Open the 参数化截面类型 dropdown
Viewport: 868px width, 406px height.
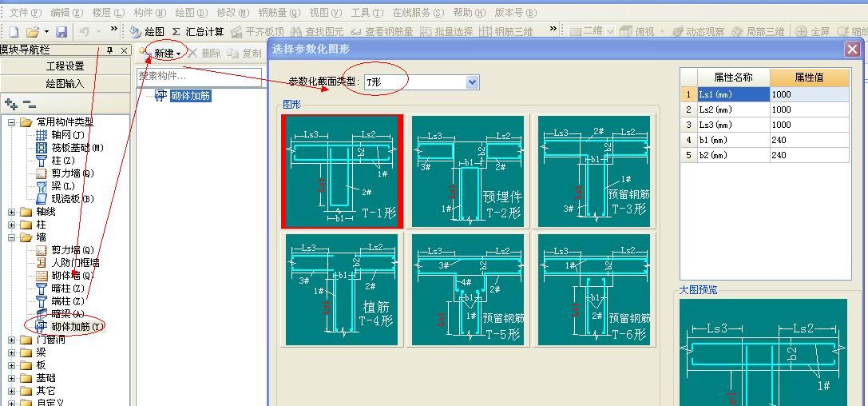472,82
